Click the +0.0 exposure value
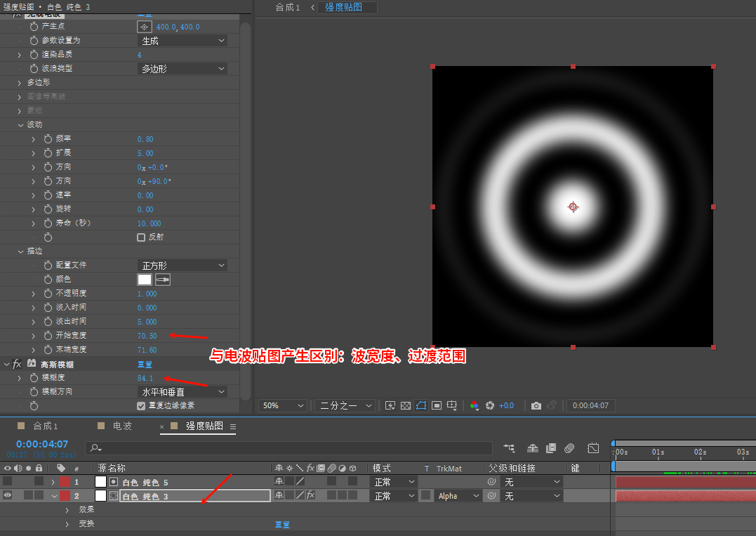Screen dimensions: 756x536 pyautogui.click(x=506, y=406)
